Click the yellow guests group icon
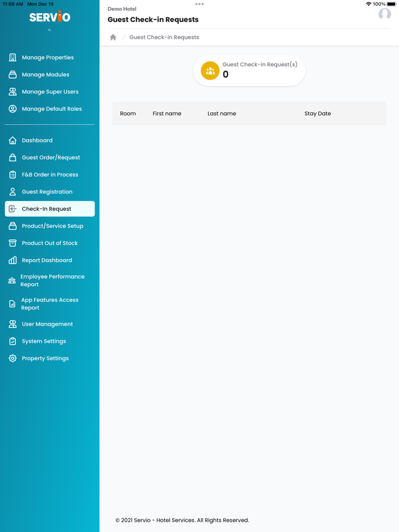Screen dimensions: 399x532 click(210, 71)
